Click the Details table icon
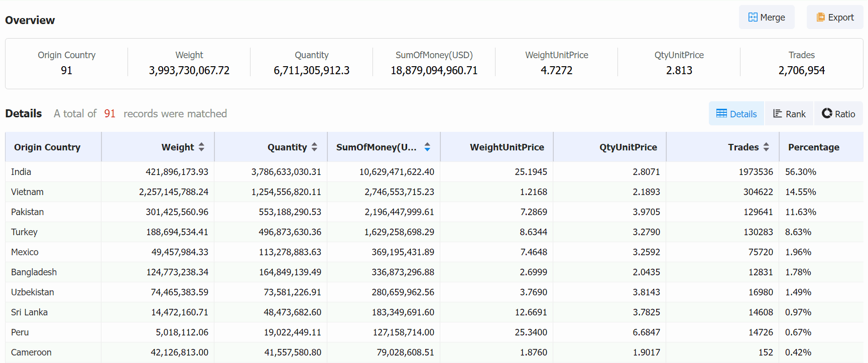 pos(721,113)
